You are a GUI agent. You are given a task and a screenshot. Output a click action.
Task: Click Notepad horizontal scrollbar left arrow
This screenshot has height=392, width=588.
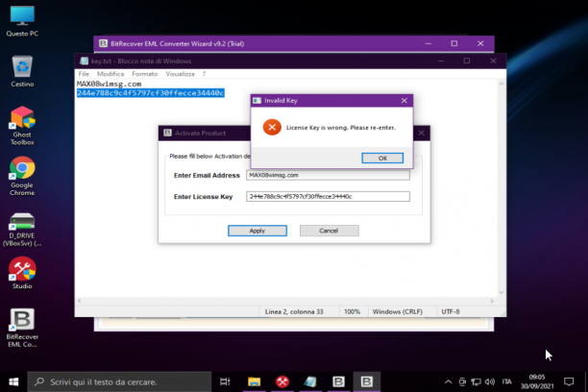point(79,301)
